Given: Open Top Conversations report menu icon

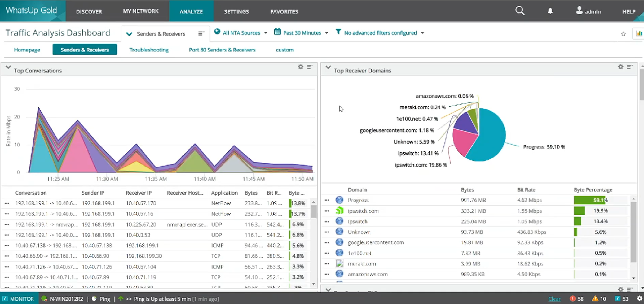Looking at the screenshot, I should pyautogui.click(x=310, y=67).
